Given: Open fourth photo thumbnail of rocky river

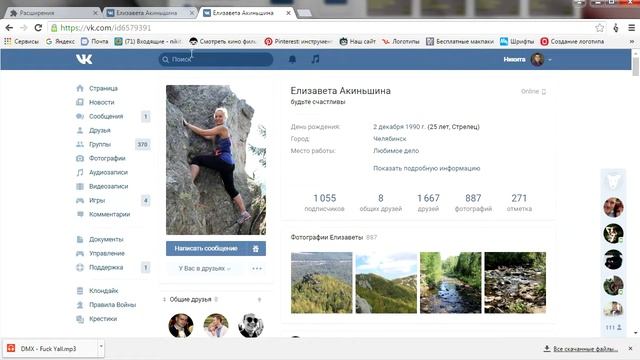Looking at the screenshot, I should [x=515, y=282].
